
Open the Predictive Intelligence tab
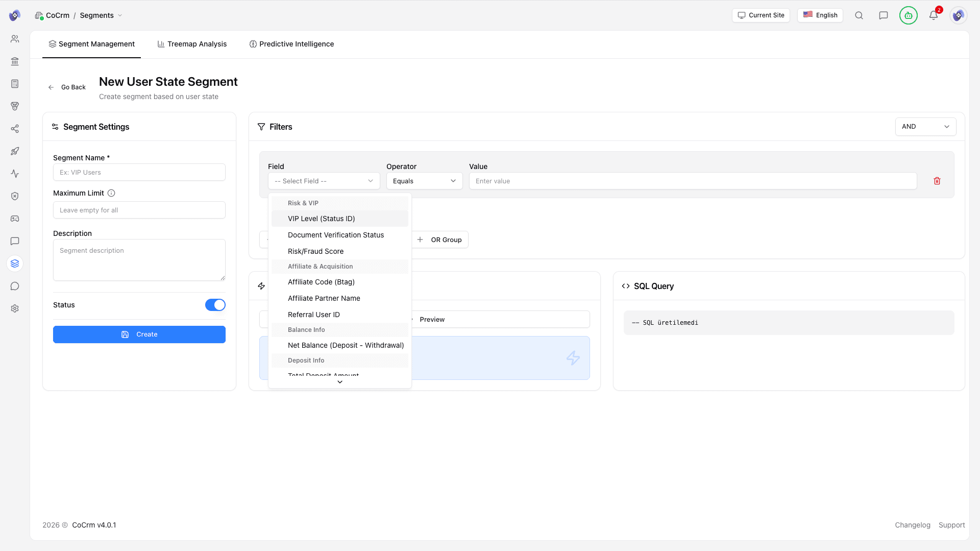(291, 44)
